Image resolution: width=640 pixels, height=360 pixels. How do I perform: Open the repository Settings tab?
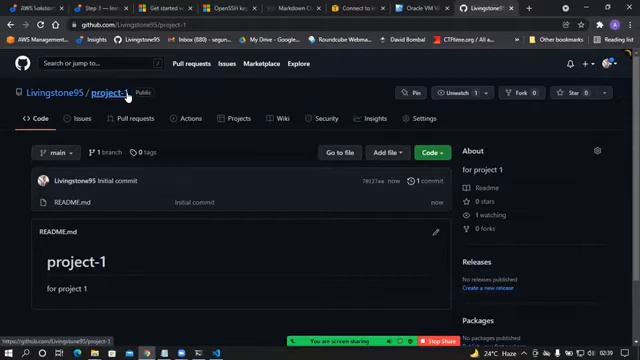419,119
